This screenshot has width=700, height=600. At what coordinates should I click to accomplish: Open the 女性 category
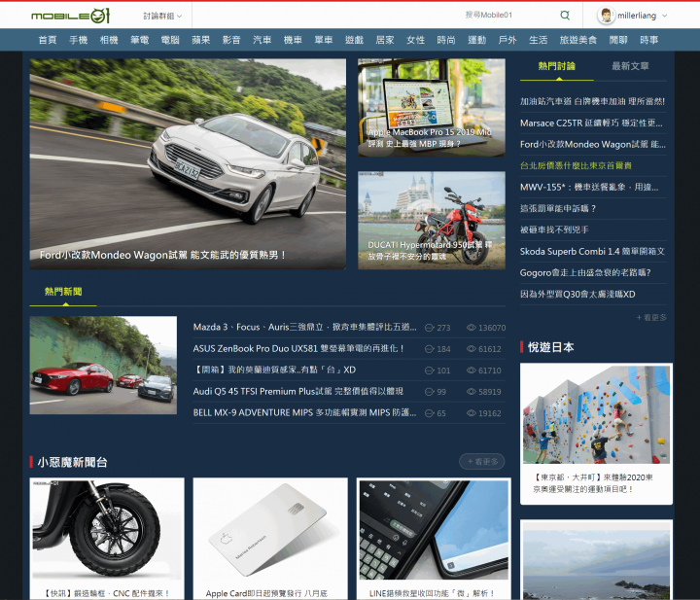coord(415,40)
